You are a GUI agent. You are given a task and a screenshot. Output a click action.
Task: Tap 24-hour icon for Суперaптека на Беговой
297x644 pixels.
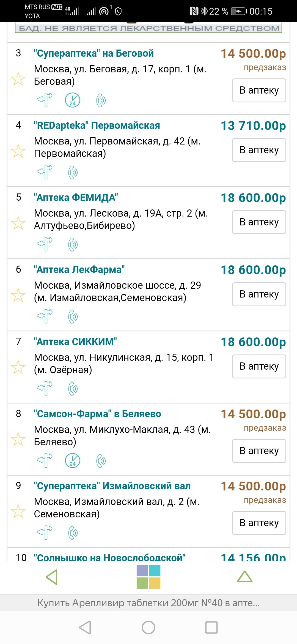(73, 100)
